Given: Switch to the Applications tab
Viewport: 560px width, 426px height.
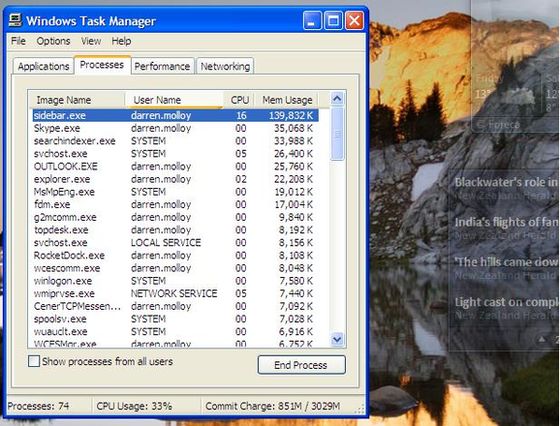Looking at the screenshot, I should [44, 66].
